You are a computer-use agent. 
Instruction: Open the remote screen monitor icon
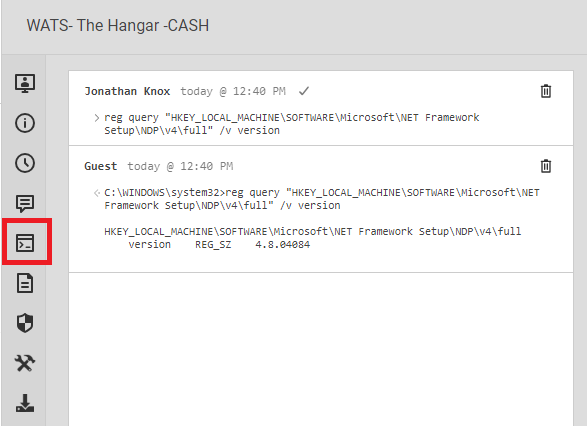[x=25, y=83]
